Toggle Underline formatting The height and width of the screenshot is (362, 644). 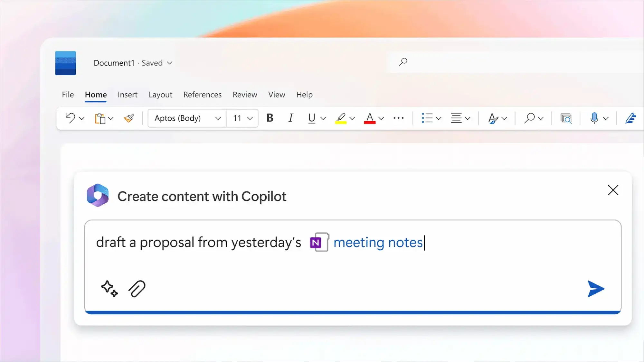pyautogui.click(x=311, y=118)
